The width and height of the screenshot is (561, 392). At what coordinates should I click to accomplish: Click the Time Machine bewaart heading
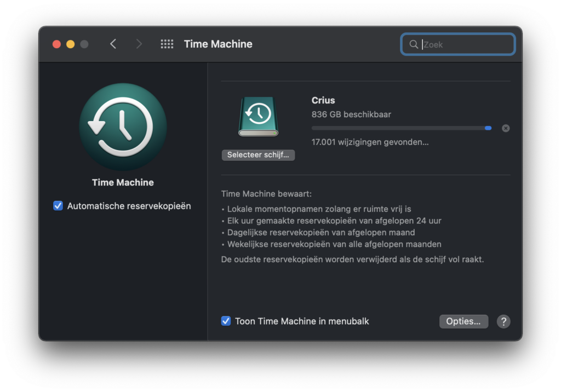coord(266,194)
